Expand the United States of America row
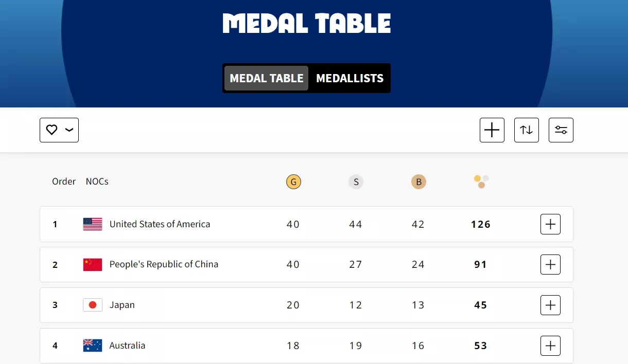Screen dimensions: 628x364 click(x=550, y=224)
